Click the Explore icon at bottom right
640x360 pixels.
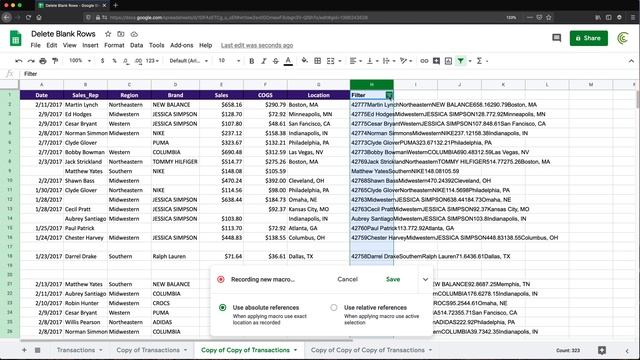602,350
